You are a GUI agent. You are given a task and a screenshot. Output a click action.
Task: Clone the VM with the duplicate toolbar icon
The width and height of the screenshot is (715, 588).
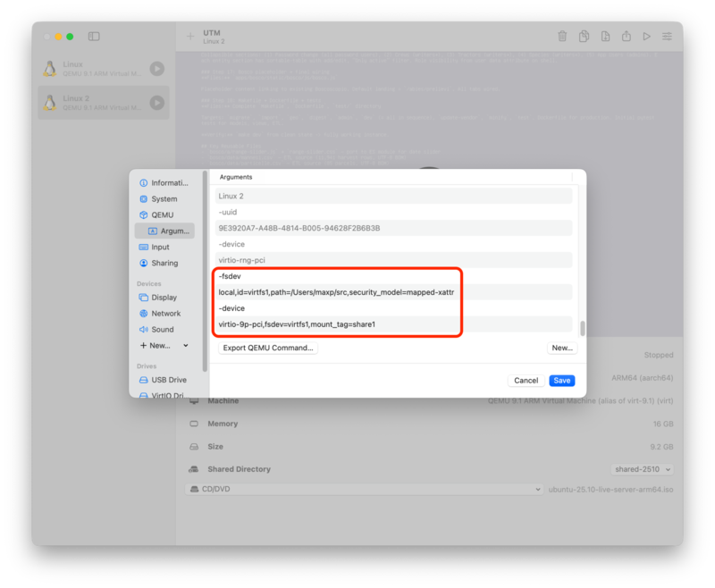585,37
